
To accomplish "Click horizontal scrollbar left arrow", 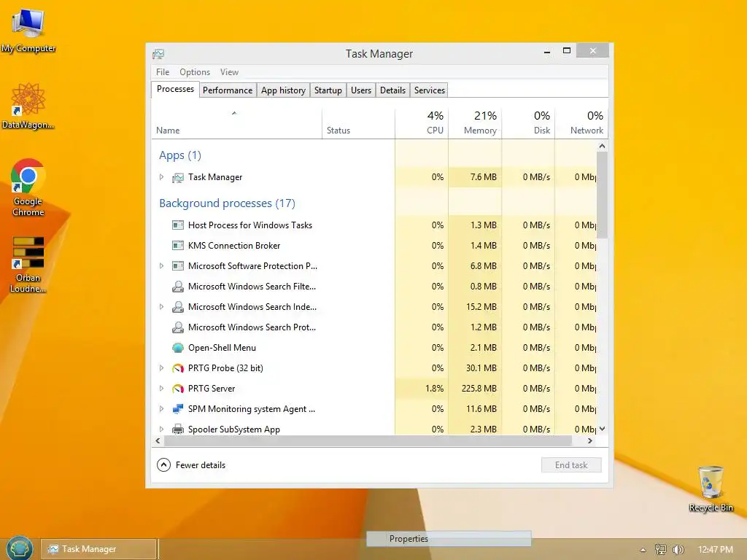I will 158,441.
